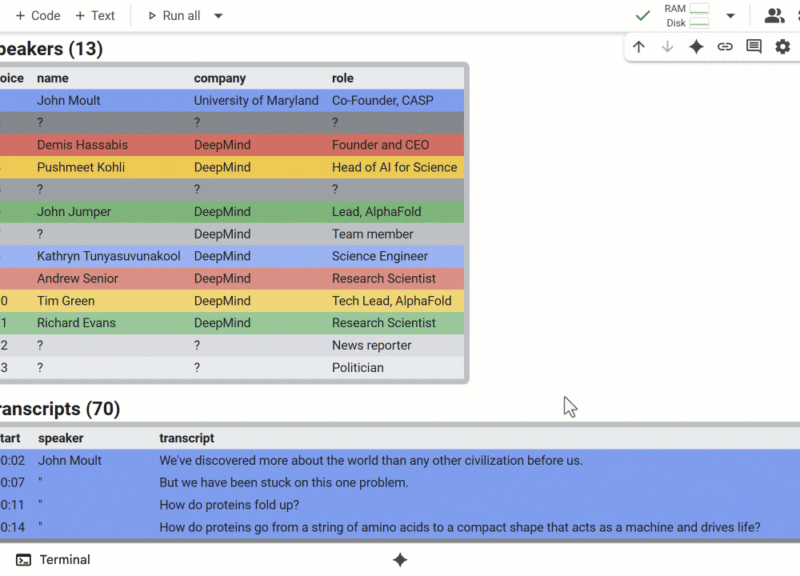Click the Gemini sparkle icon in cell toolbar
This screenshot has width=800, height=576.
(696, 47)
